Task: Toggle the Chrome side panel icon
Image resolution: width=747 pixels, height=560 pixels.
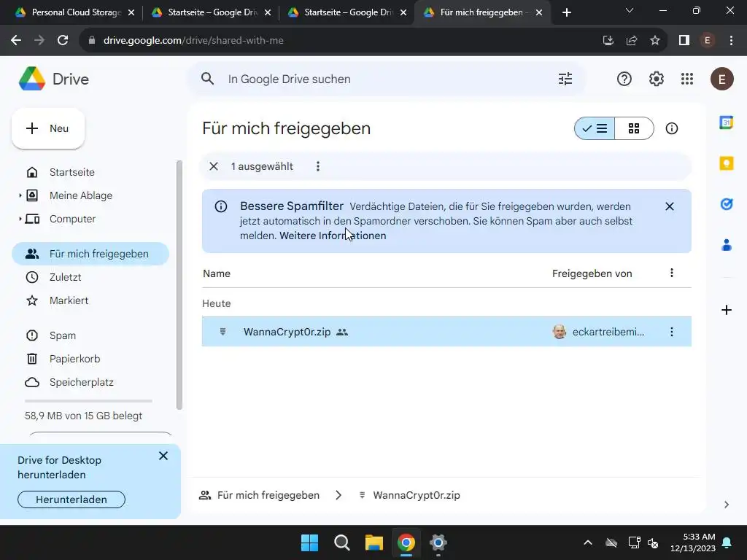Action: 684,41
